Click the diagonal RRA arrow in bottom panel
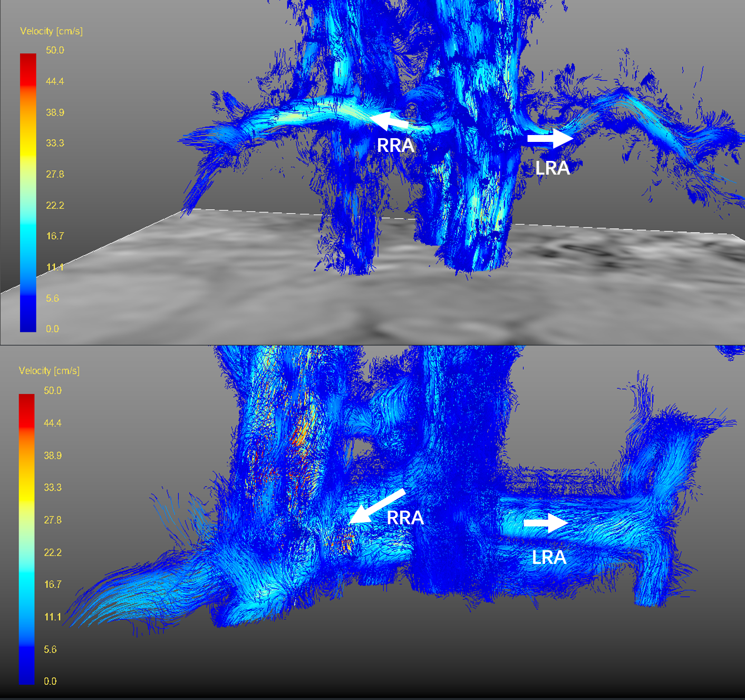Screen dimensions: 745x700 pos(376,506)
